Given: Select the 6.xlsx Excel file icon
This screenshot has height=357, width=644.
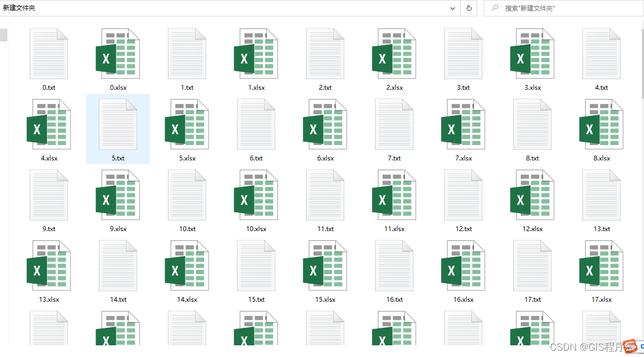Looking at the screenshot, I should pyautogui.click(x=325, y=124).
